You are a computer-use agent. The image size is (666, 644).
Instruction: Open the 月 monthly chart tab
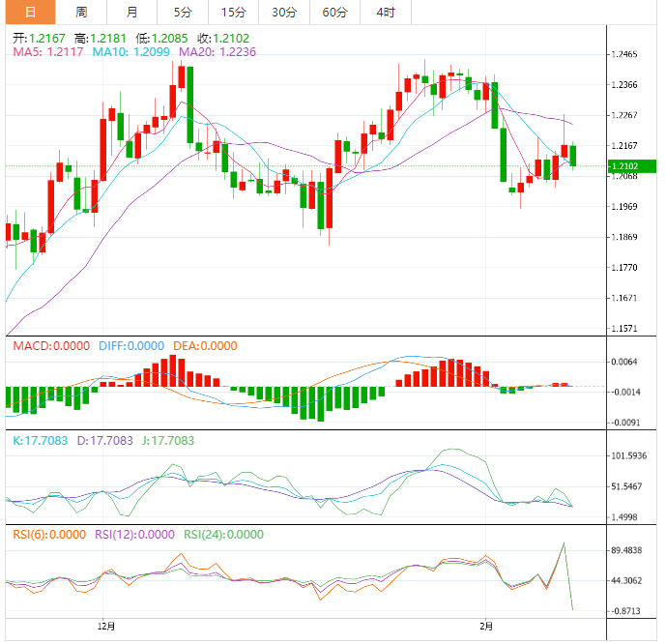pyautogui.click(x=131, y=12)
